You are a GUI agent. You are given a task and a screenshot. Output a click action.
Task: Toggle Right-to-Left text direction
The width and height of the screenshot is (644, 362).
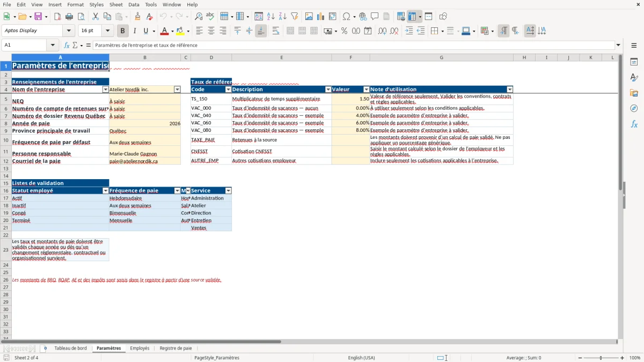click(x=515, y=31)
